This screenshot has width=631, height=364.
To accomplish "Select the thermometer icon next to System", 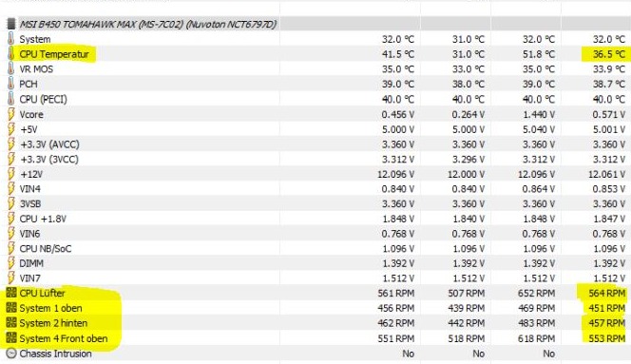I will [10, 39].
